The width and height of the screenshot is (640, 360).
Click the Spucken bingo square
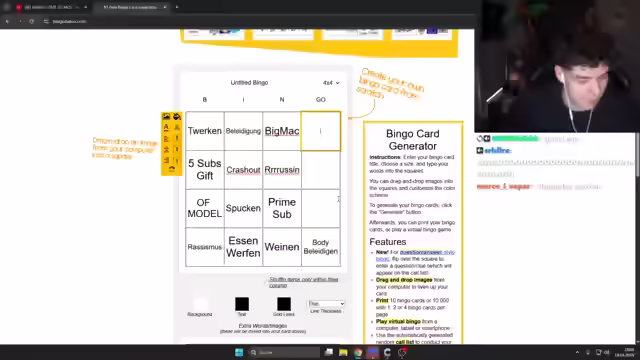(x=243, y=208)
